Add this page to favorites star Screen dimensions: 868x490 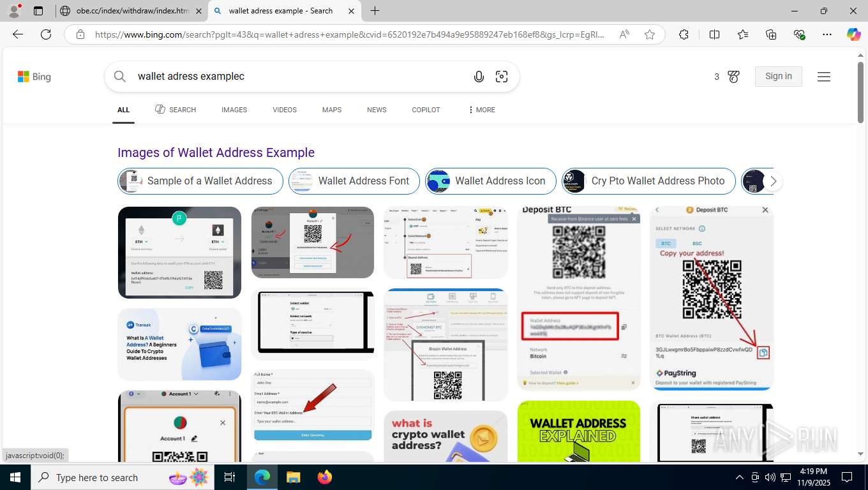click(x=650, y=34)
